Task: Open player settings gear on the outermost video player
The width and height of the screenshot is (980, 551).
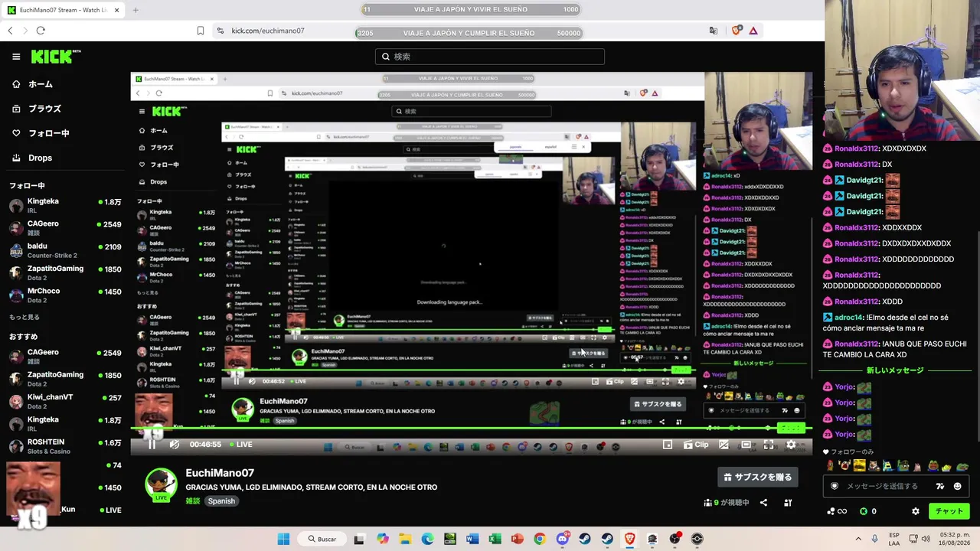Action: click(791, 445)
